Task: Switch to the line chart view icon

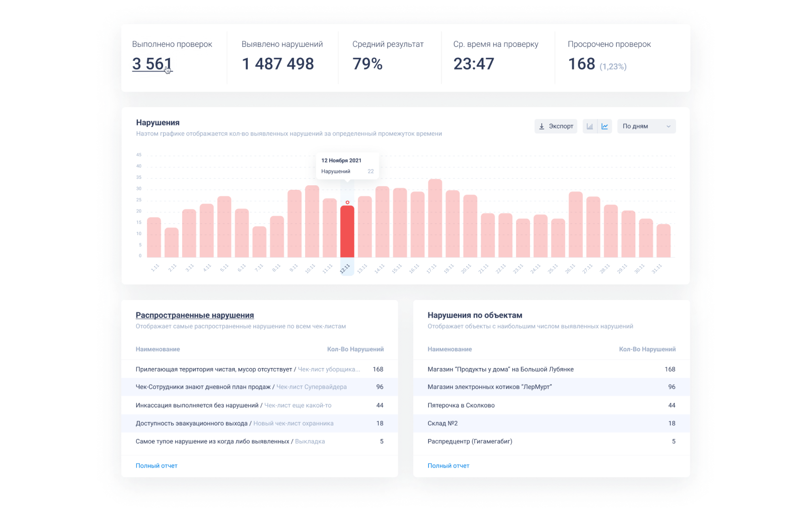Action: 605,126
